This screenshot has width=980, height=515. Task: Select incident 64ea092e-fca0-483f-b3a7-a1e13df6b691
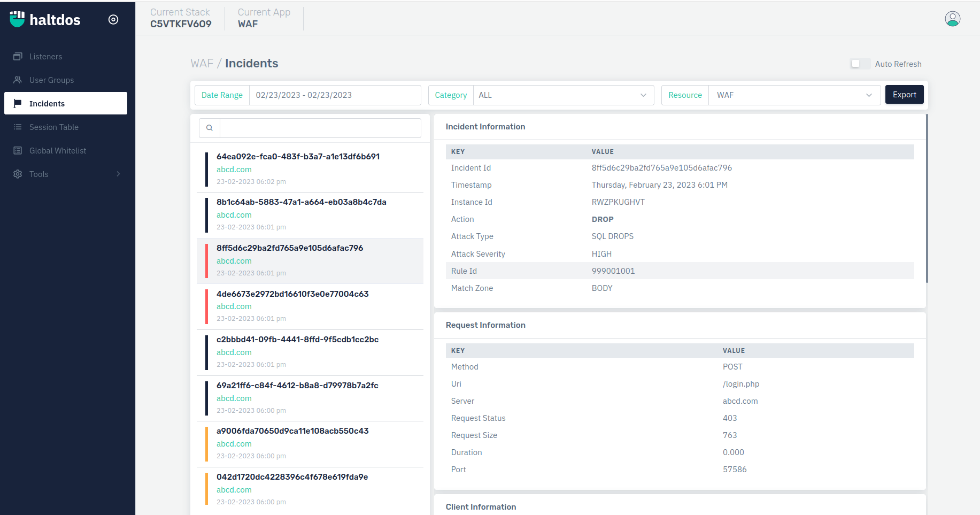click(x=310, y=169)
